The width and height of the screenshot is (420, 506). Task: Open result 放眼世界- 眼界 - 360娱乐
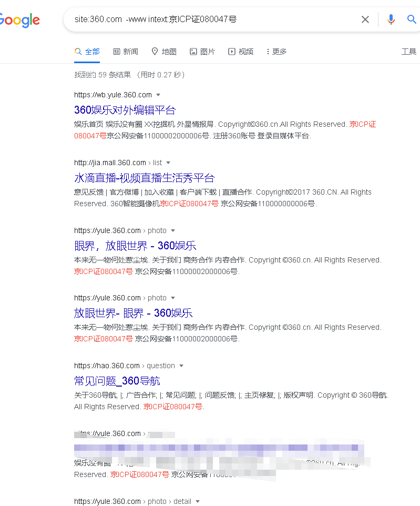pyautogui.click(x=133, y=313)
